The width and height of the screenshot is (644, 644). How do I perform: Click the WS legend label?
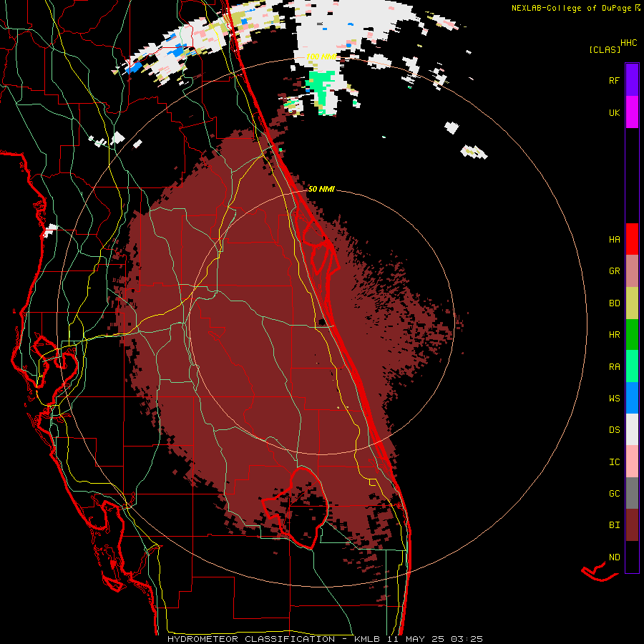614,399
